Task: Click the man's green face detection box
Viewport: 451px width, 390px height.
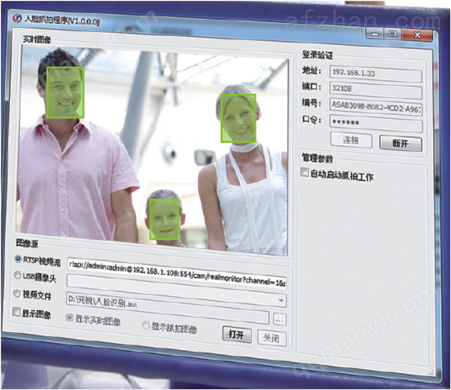Action: click(65, 92)
